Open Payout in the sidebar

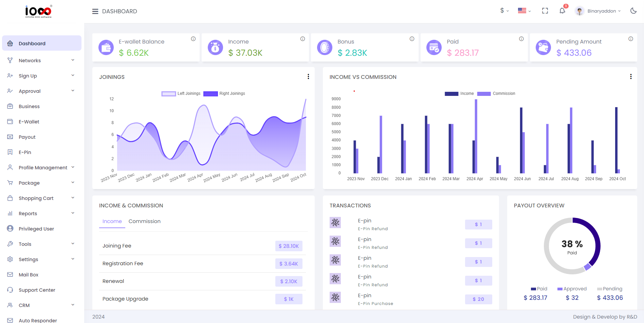[42, 137]
